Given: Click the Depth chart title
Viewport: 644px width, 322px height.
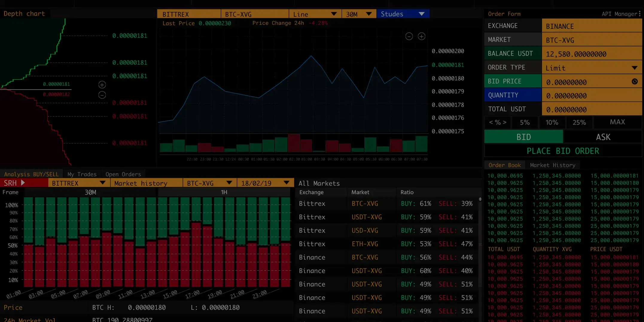Looking at the screenshot, I should pyautogui.click(x=24, y=13).
